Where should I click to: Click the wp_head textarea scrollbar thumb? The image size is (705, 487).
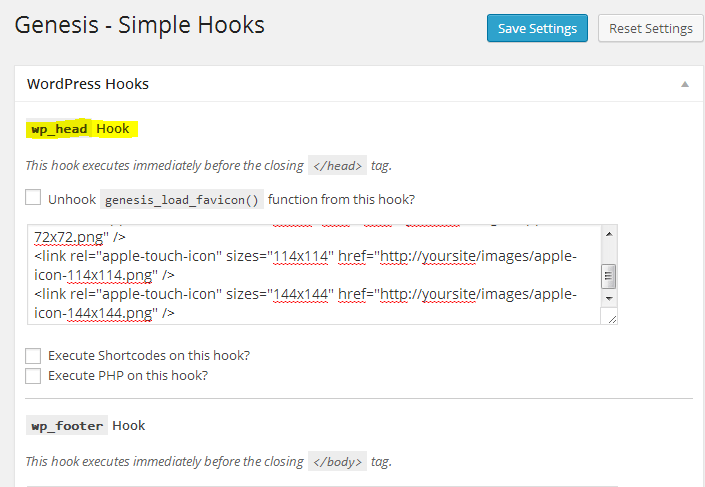608,277
